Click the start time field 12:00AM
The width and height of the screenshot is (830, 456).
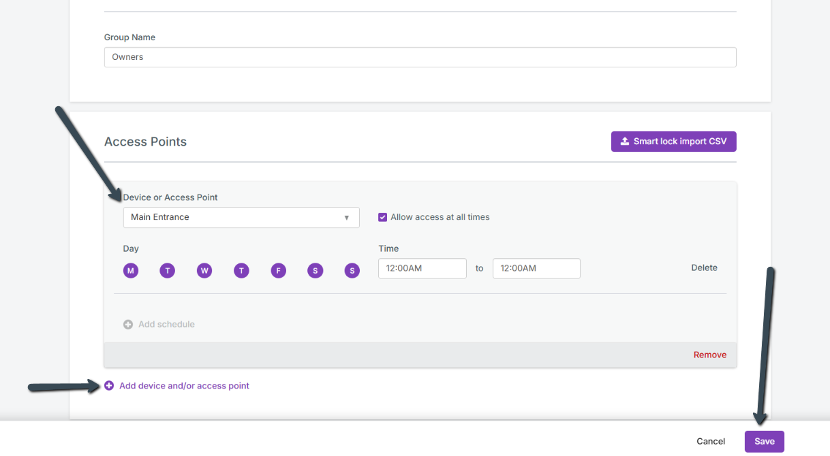(422, 268)
